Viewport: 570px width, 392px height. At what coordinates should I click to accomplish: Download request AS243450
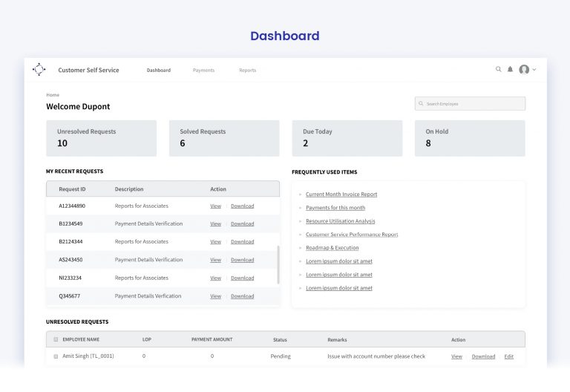[x=243, y=260]
